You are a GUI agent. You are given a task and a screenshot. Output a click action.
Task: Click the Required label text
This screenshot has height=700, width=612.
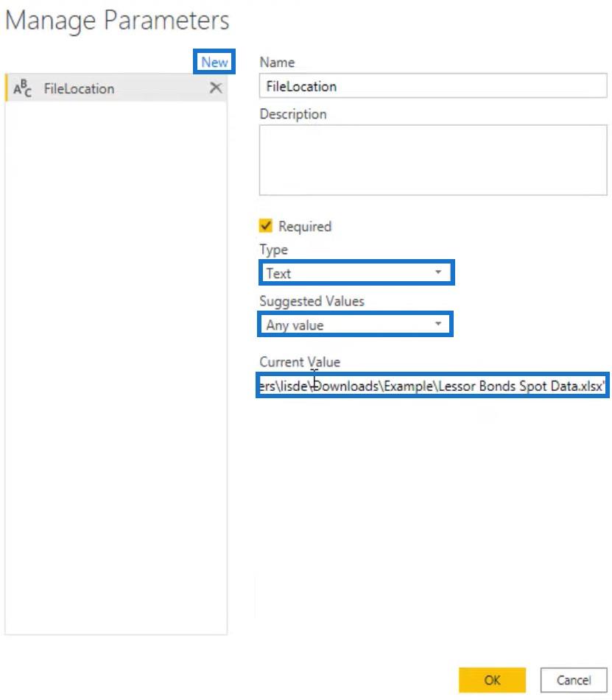[305, 226]
